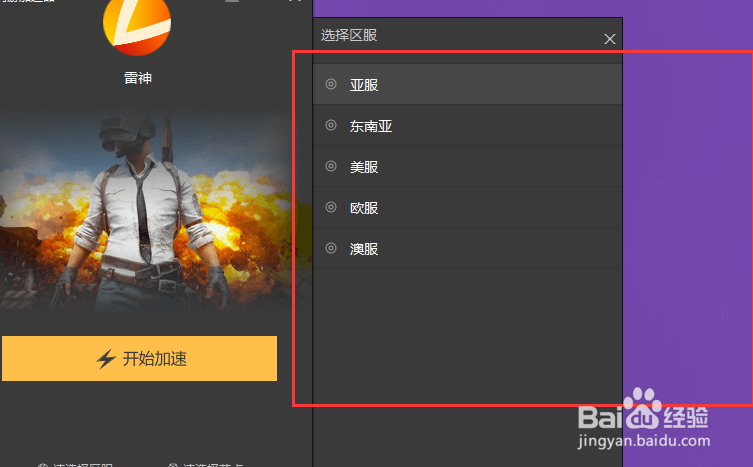Select the 亚服 region radio icon
Screen dimensions: 753x467
331,84
